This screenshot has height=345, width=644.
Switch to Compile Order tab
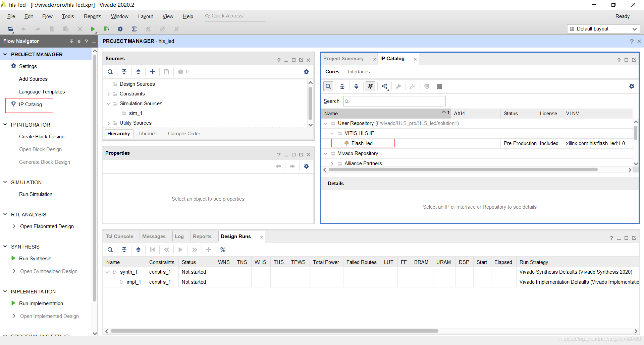pos(184,134)
